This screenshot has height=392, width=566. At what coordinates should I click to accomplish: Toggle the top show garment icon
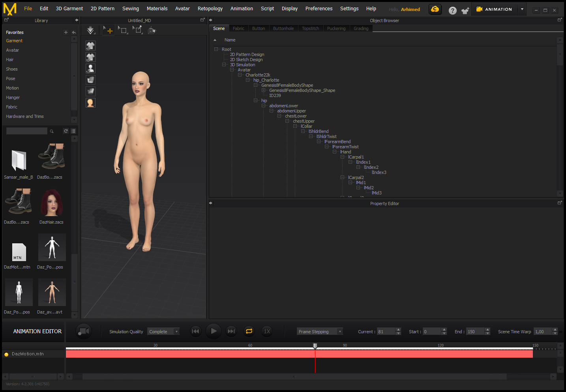(90, 46)
